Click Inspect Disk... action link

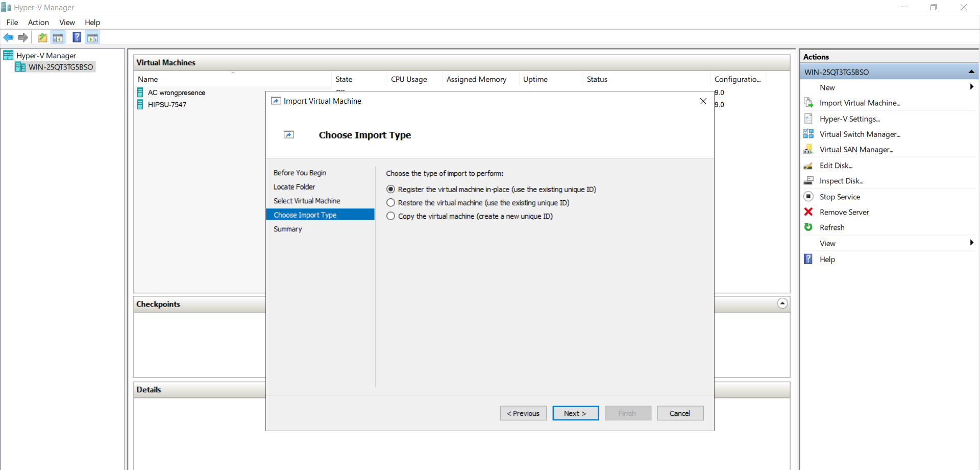[x=841, y=181]
